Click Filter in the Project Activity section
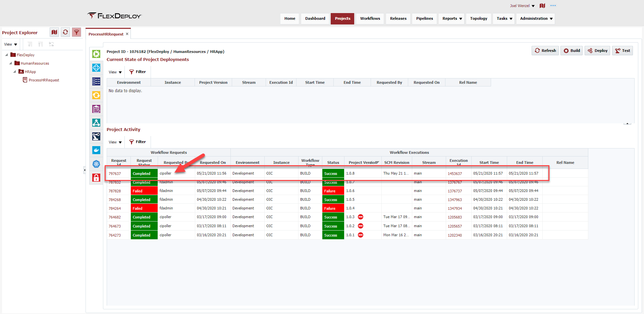The image size is (644, 314). [x=138, y=142]
